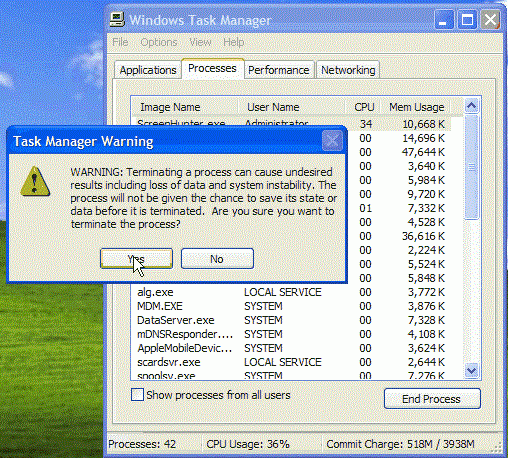Image resolution: width=508 pixels, height=458 pixels.
Task: Confirm termination with the Yes button
Action: pyautogui.click(x=136, y=258)
